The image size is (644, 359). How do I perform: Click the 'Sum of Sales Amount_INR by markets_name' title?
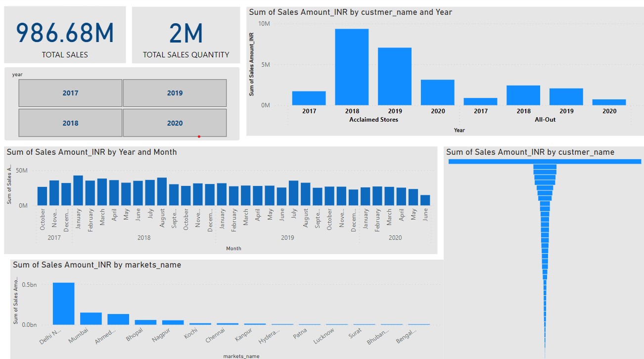click(97, 265)
